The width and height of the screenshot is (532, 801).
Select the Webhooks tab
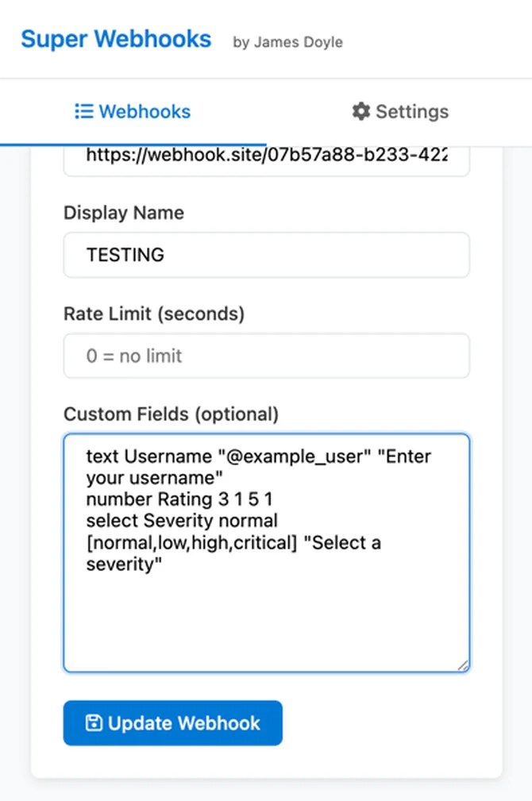[132, 112]
